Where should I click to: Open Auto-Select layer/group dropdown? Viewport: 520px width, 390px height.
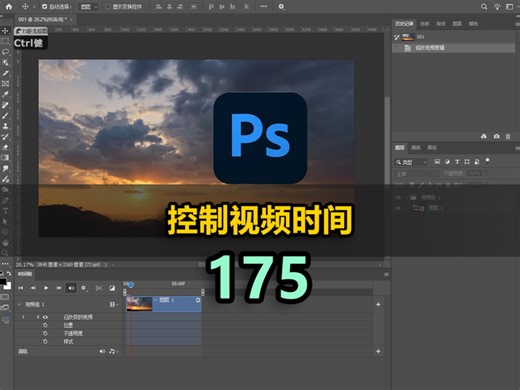(x=88, y=6)
